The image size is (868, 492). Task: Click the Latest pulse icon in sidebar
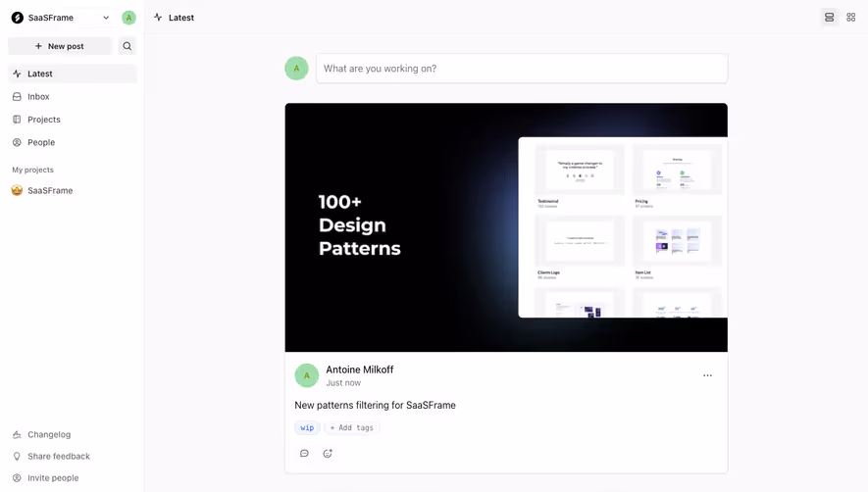tap(17, 74)
